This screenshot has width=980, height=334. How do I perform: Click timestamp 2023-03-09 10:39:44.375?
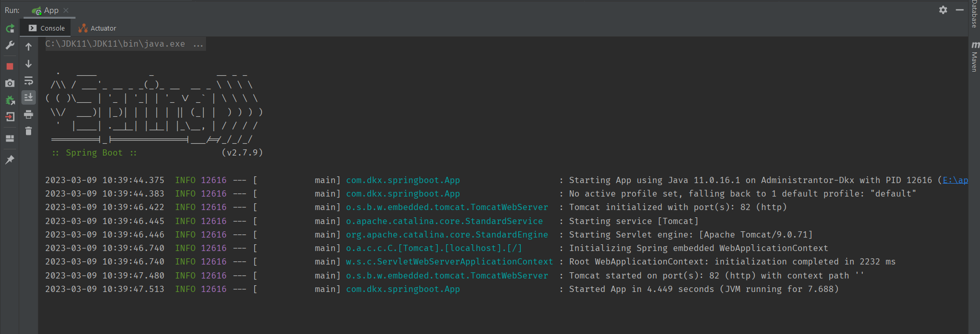coord(104,180)
